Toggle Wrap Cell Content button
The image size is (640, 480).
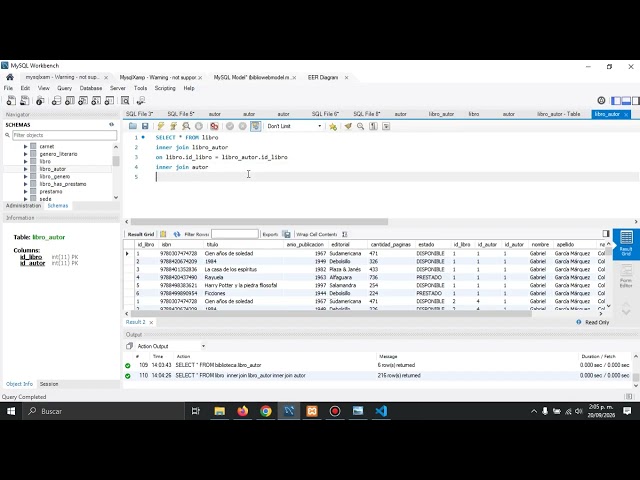344,234
